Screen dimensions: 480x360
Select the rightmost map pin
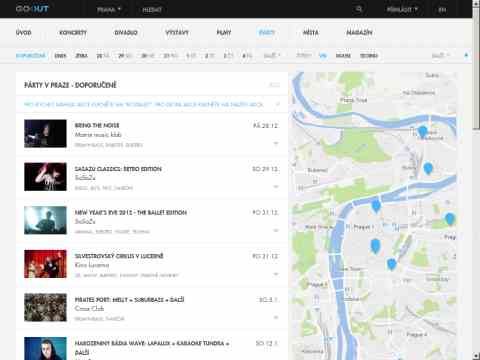click(x=450, y=219)
